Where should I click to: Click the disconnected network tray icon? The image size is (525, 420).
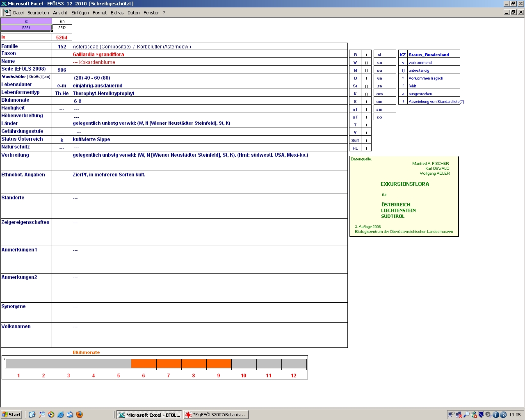pyautogui.click(x=459, y=415)
